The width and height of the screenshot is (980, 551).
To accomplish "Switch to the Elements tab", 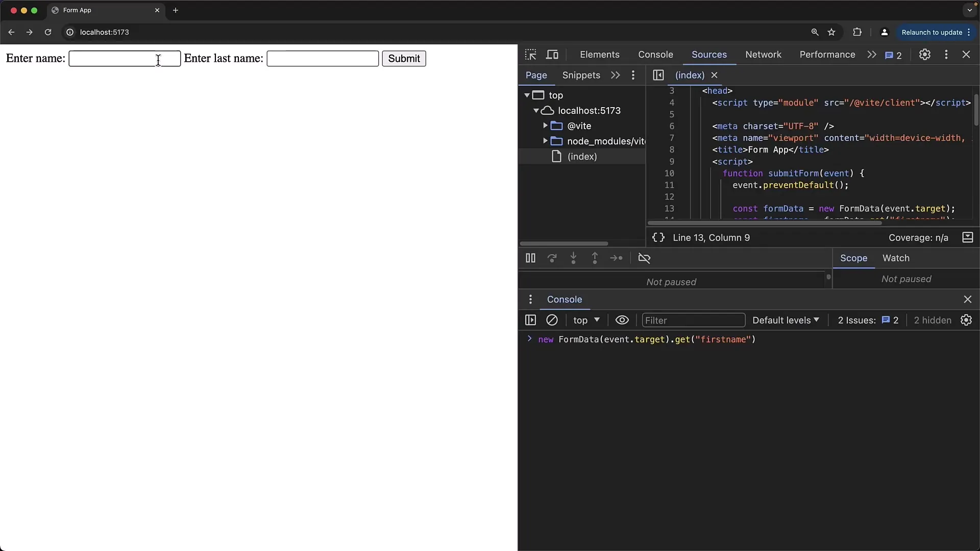I will coord(599,55).
